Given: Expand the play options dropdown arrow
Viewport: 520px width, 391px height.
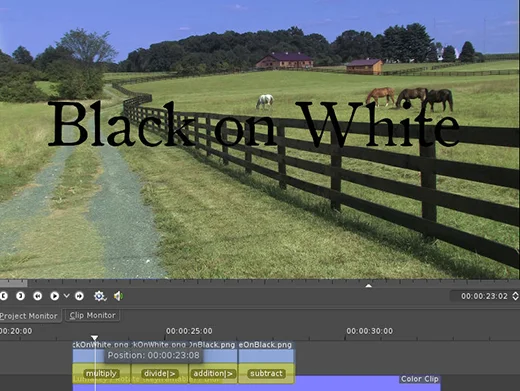Looking at the screenshot, I should click(x=66, y=295).
